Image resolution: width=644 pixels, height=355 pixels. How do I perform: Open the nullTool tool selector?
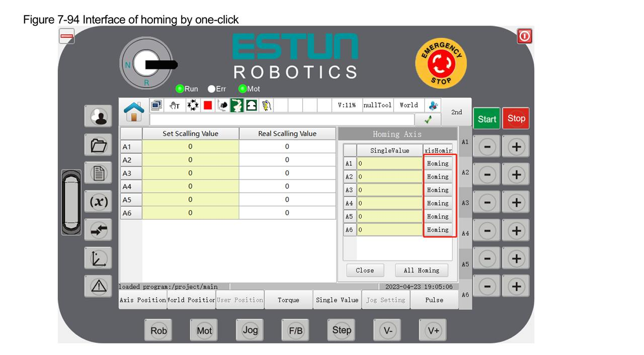pos(377,105)
